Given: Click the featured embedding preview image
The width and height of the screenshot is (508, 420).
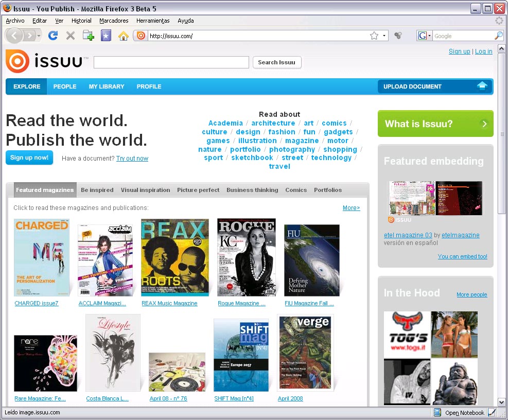Looking at the screenshot, I should coord(435,198).
